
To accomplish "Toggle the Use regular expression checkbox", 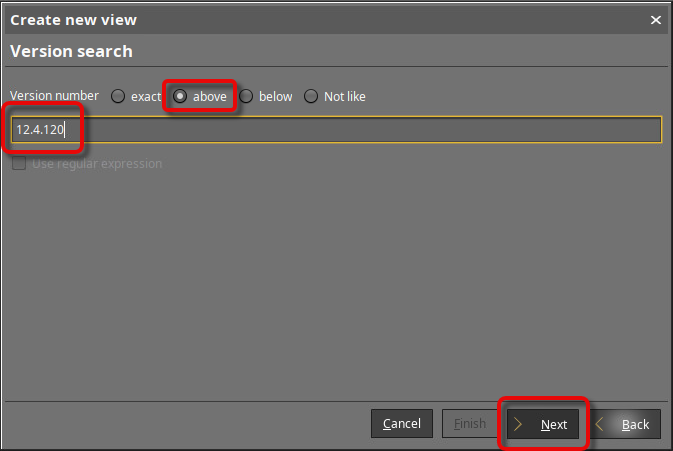I will click(19, 164).
